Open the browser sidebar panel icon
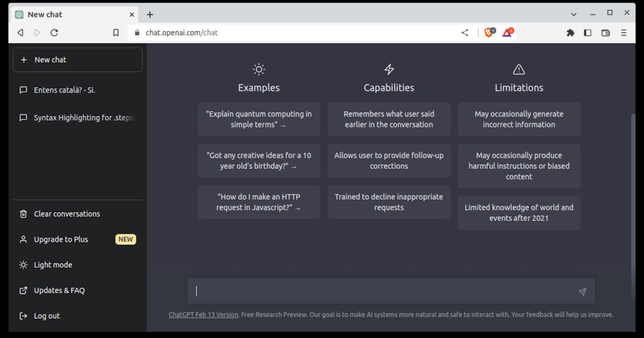Viewport: 644px width, 338px height. pyautogui.click(x=588, y=33)
